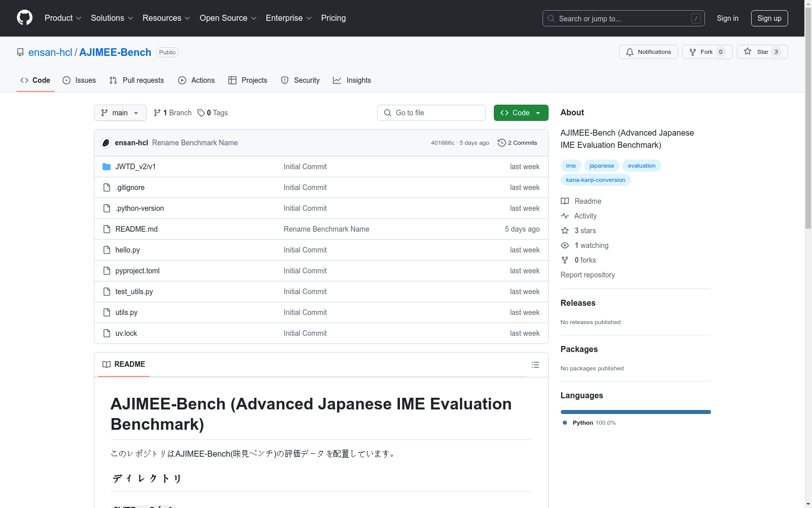Expand the Solutions menu
812x508 pixels.
112,18
